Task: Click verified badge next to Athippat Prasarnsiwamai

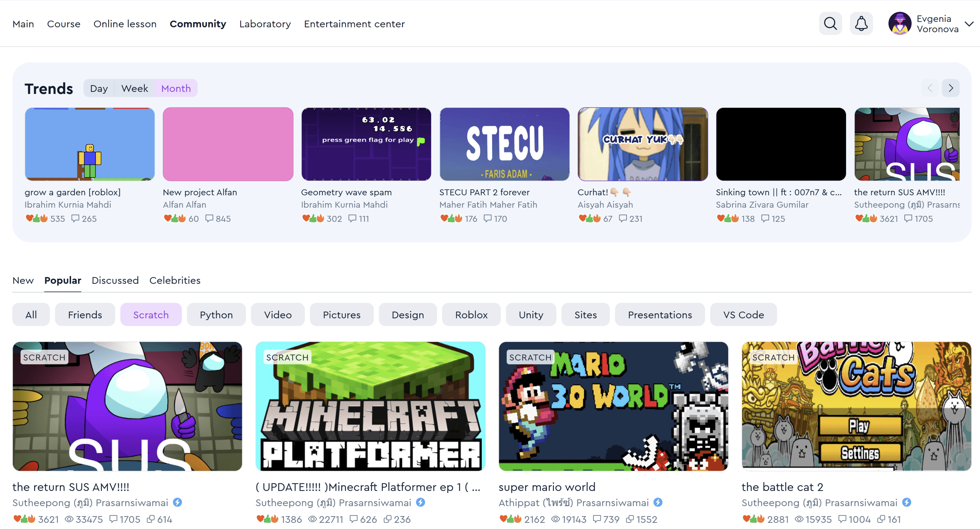Action: click(x=658, y=502)
